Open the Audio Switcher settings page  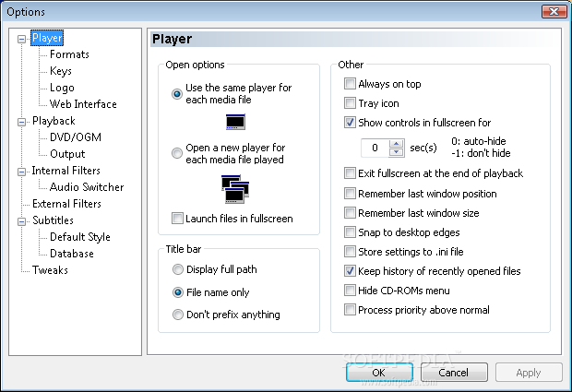(x=87, y=187)
